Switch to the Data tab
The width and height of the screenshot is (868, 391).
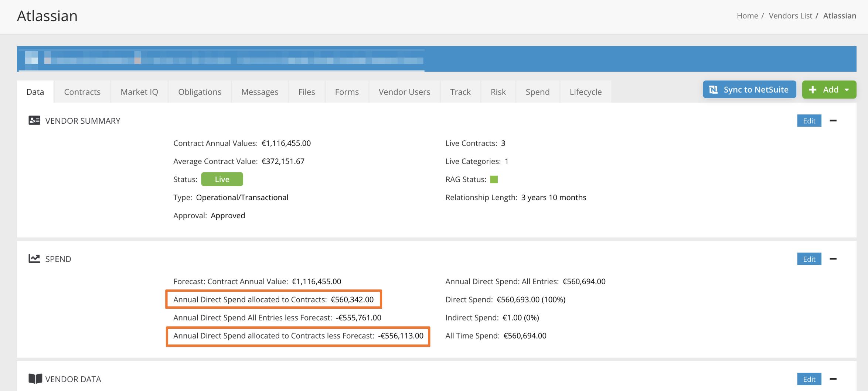(x=35, y=92)
